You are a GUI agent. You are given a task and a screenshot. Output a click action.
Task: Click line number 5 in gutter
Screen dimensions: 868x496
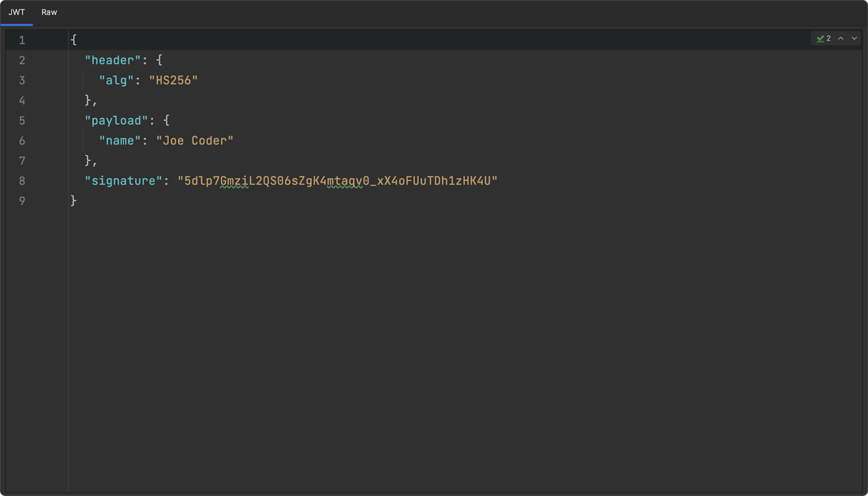[x=22, y=120]
